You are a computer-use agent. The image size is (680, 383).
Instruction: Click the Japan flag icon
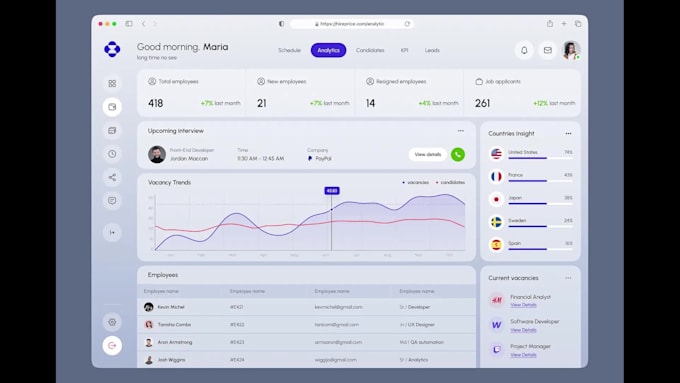click(x=496, y=199)
